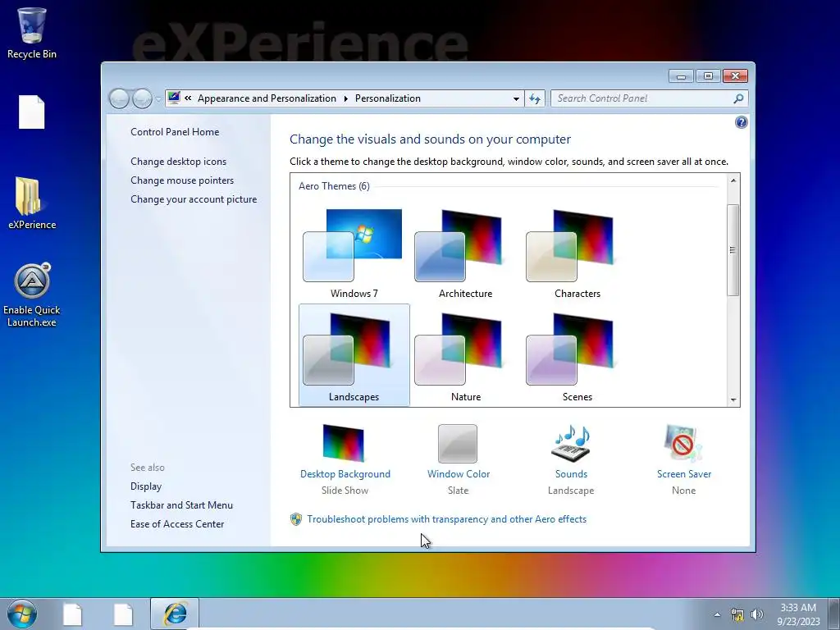Open Taskbar and Start Menu link
The height and width of the screenshot is (630, 840).
181,504
